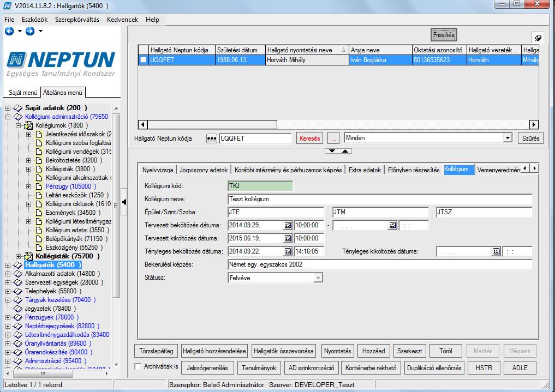Image resolution: width=555 pixels, height=392 pixels.
Task: Open calendar for Tervezett kiköltözés dátuma
Action: tap(288, 238)
